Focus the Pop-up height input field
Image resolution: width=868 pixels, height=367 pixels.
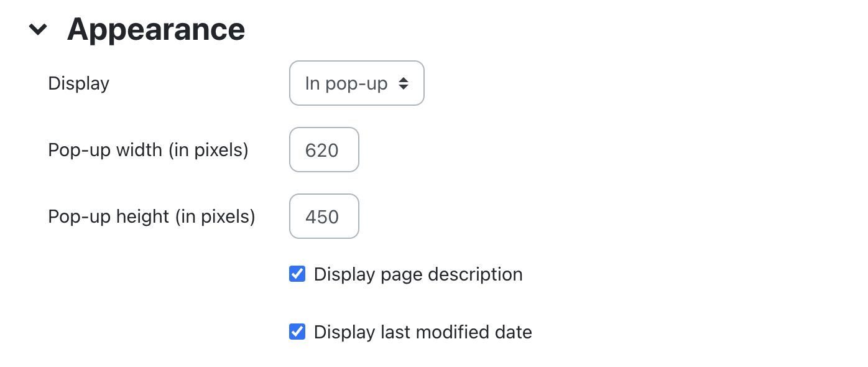[x=324, y=216]
